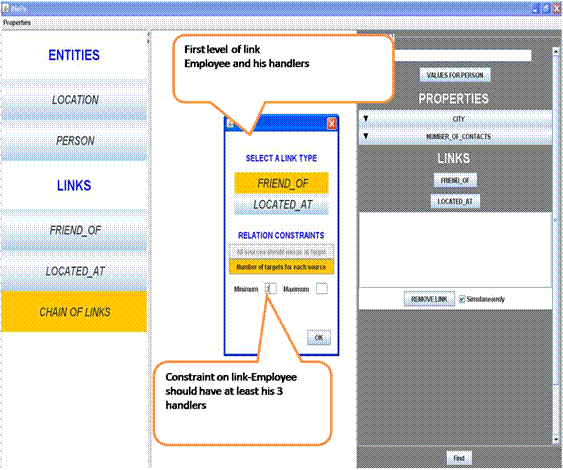
Task: Click the Maximum value field
Action: (x=322, y=289)
